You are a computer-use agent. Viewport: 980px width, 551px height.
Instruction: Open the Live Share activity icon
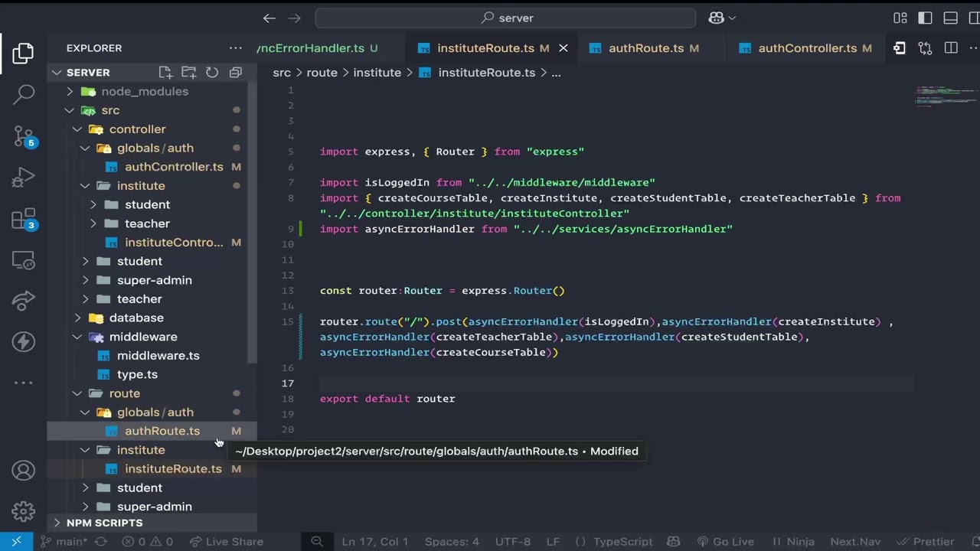point(23,301)
